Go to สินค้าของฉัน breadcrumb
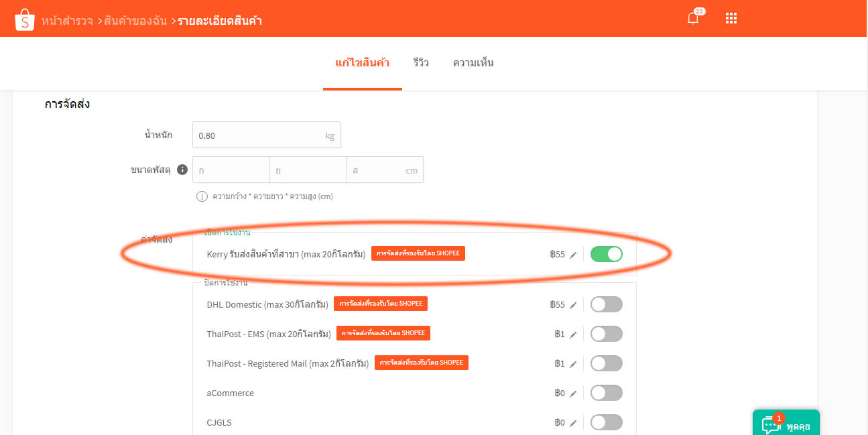This screenshot has width=868, height=435. point(136,21)
